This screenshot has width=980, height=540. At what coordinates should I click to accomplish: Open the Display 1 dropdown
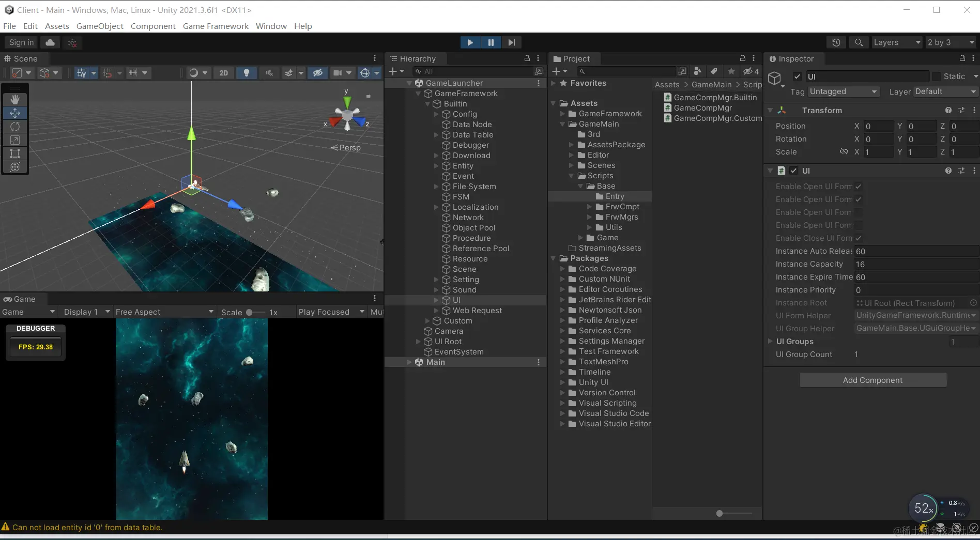86,312
